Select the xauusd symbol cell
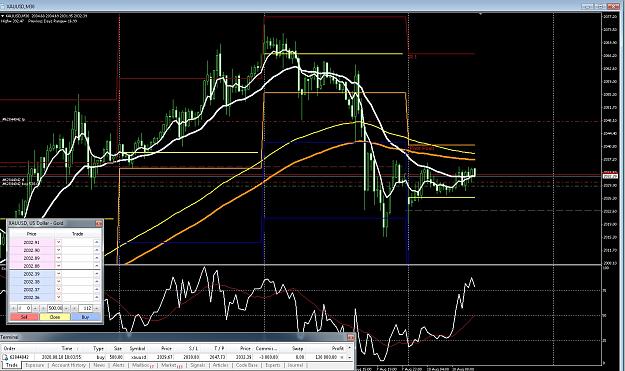Image resolution: width=625 pixels, height=371 pixels. [138, 357]
